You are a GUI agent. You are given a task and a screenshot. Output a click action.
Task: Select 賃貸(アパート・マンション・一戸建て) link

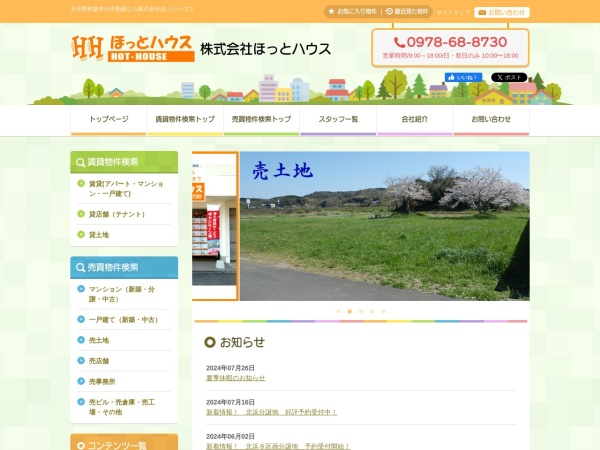click(x=126, y=189)
